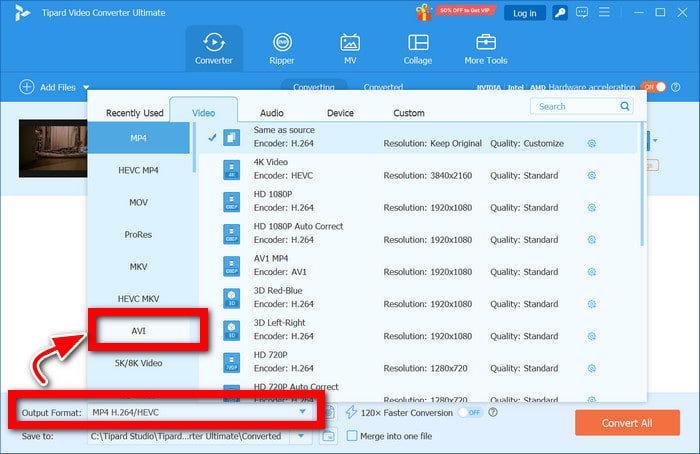Click the lightning Faster Conversion icon
The height and width of the screenshot is (454, 700).
pos(351,412)
